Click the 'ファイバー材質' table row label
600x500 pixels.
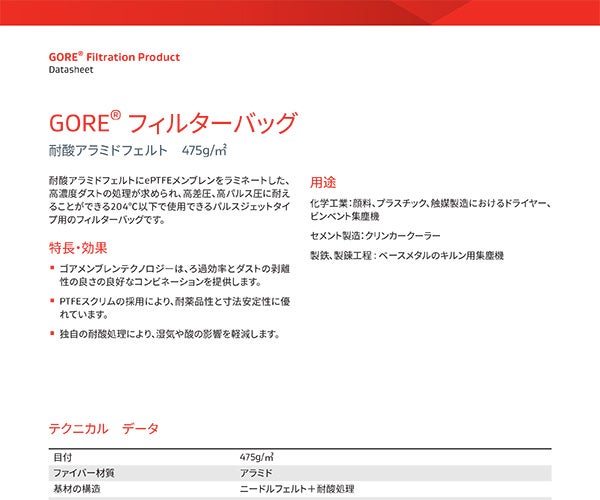[x=84, y=473]
